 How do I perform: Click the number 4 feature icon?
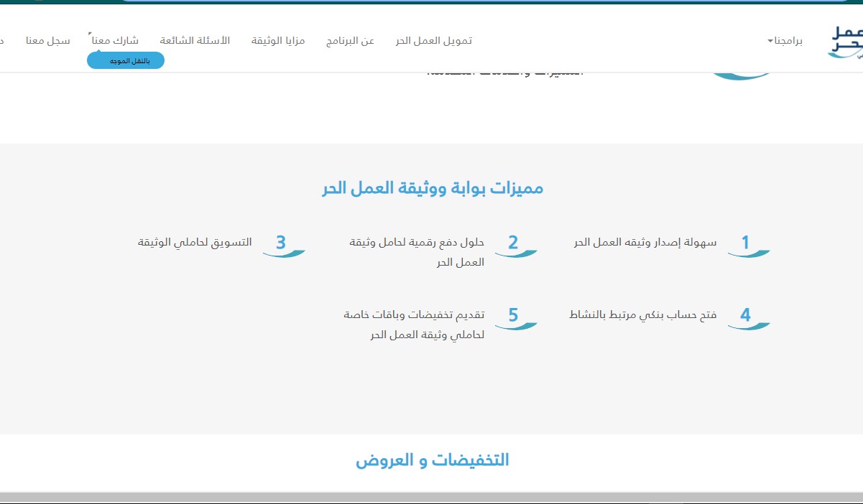point(748,317)
